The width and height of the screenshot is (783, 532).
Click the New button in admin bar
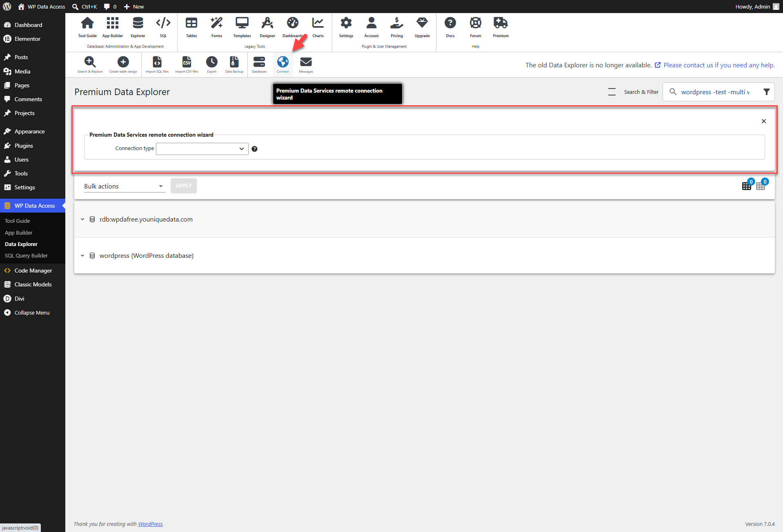pyautogui.click(x=134, y=7)
